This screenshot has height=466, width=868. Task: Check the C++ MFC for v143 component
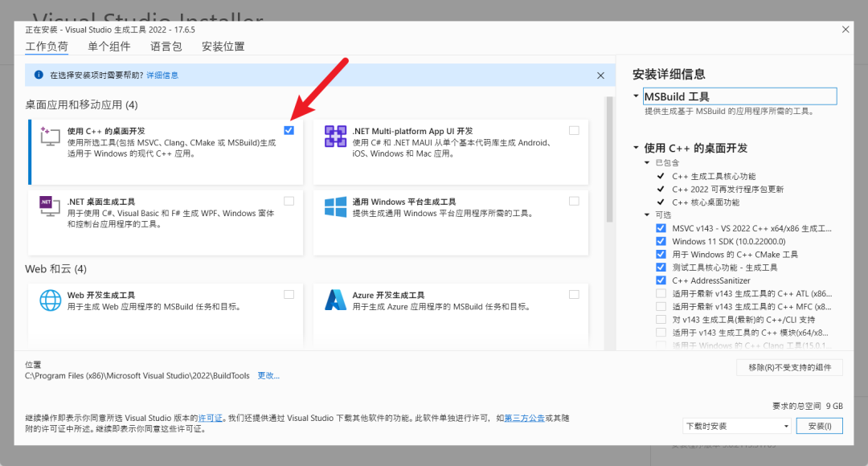[661, 306]
